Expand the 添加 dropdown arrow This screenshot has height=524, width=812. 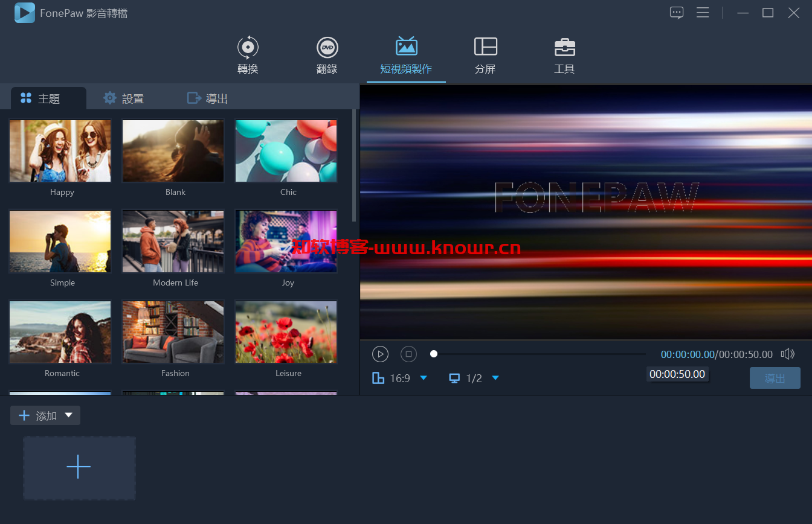pos(69,415)
